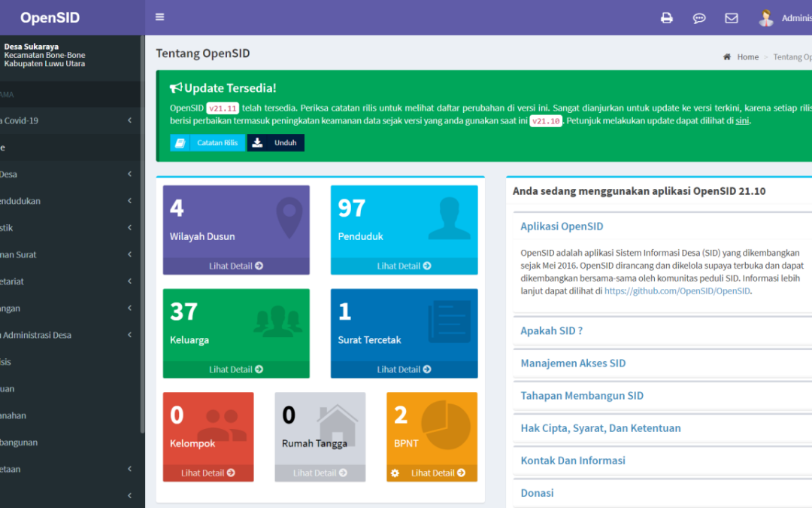The width and height of the screenshot is (812, 508).
Task: Click the book icon beside Catatan Rilis
Action: (x=180, y=142)
